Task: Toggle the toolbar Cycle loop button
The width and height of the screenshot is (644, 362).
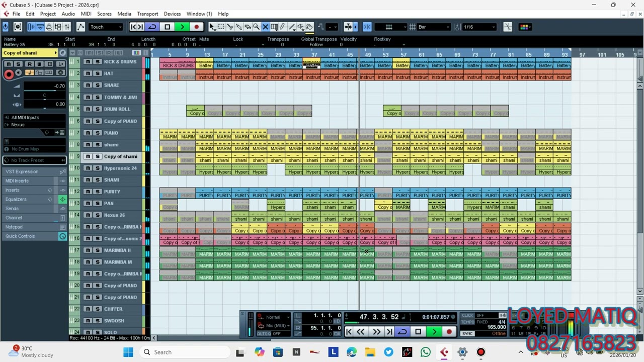Action: (152, 27)
